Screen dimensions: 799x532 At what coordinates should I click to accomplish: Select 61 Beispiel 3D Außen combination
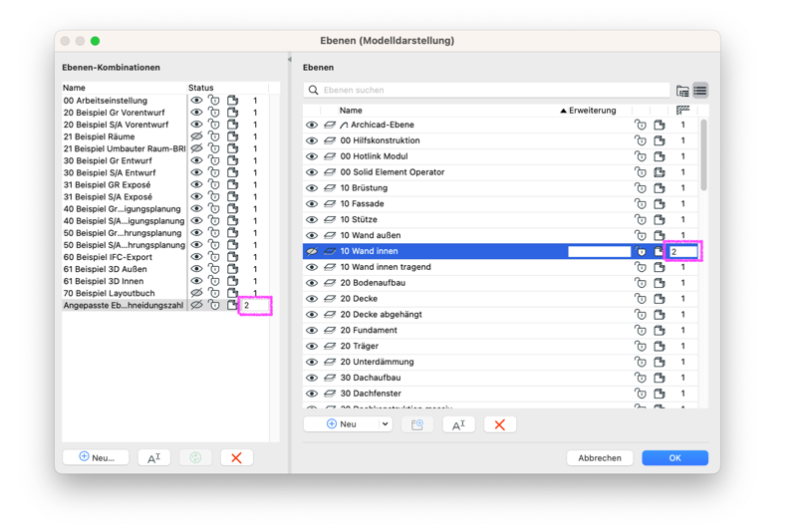tap(105, 269)
